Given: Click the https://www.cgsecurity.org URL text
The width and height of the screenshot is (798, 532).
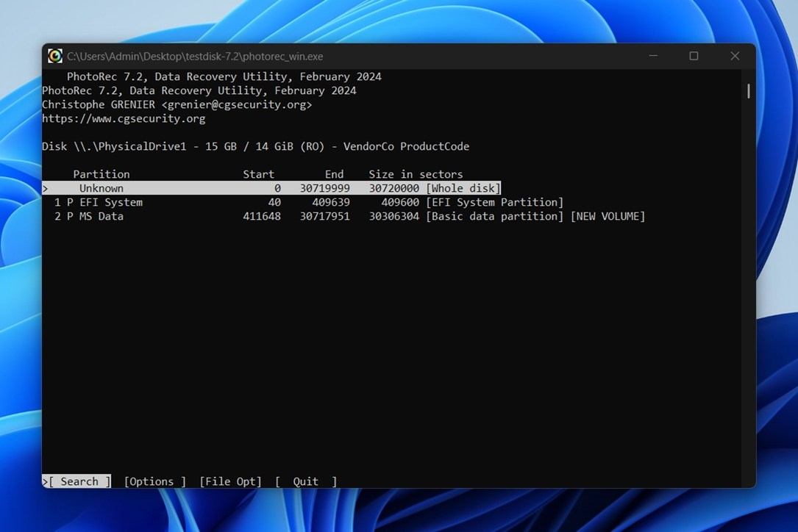Looking at the screenshot, I should pos(124,118).
